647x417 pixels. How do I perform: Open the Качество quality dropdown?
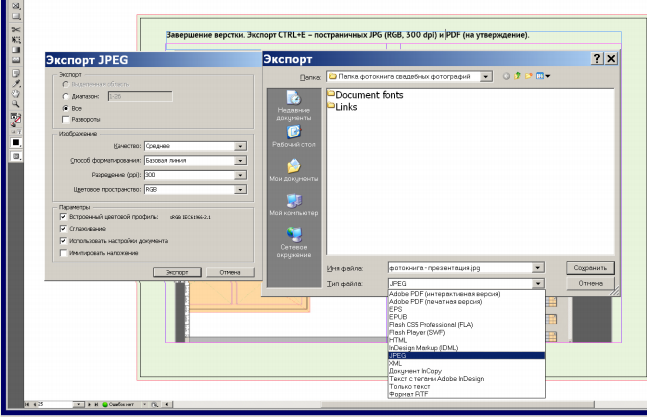click(x=240, y=146)
